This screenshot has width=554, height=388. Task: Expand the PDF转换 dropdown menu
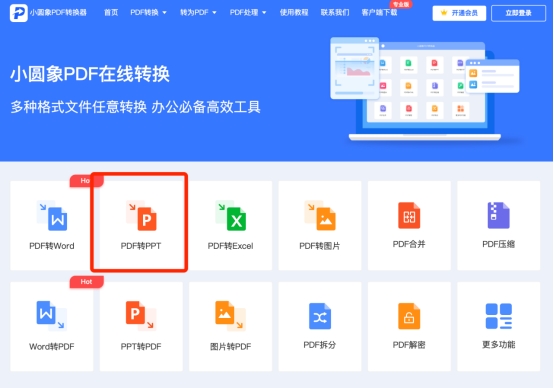click(x=148, y=12)
